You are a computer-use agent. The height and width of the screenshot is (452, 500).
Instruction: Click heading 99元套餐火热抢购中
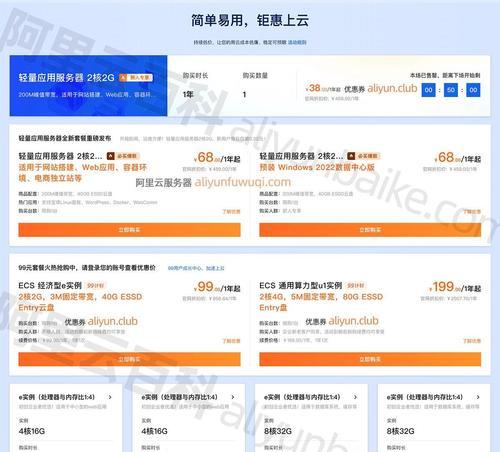[87, 268]
